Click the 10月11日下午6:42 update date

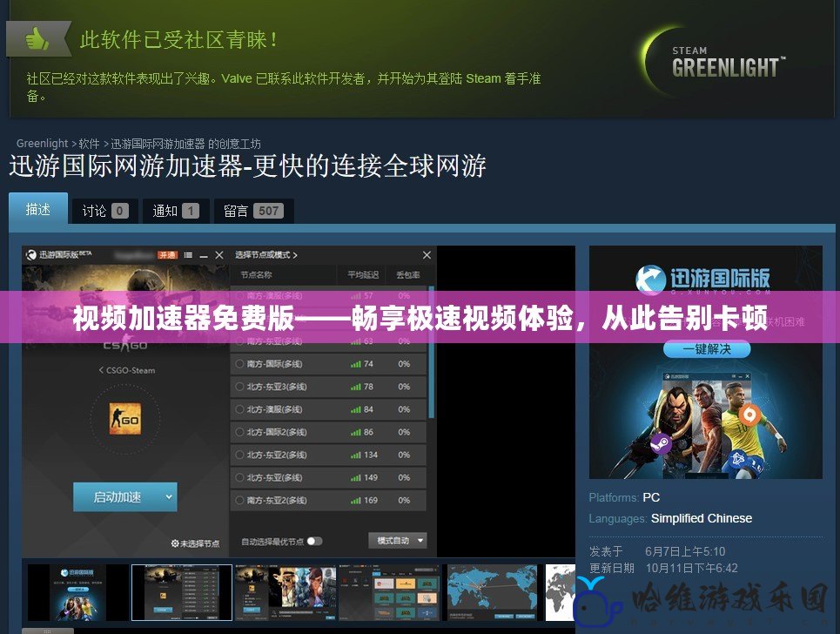tap(692, 568)
